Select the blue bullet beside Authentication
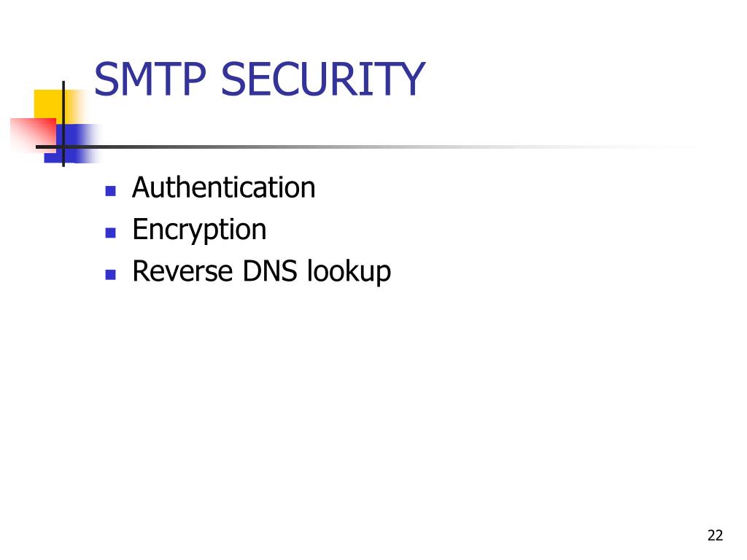747x560 pixels. (111, 192)
